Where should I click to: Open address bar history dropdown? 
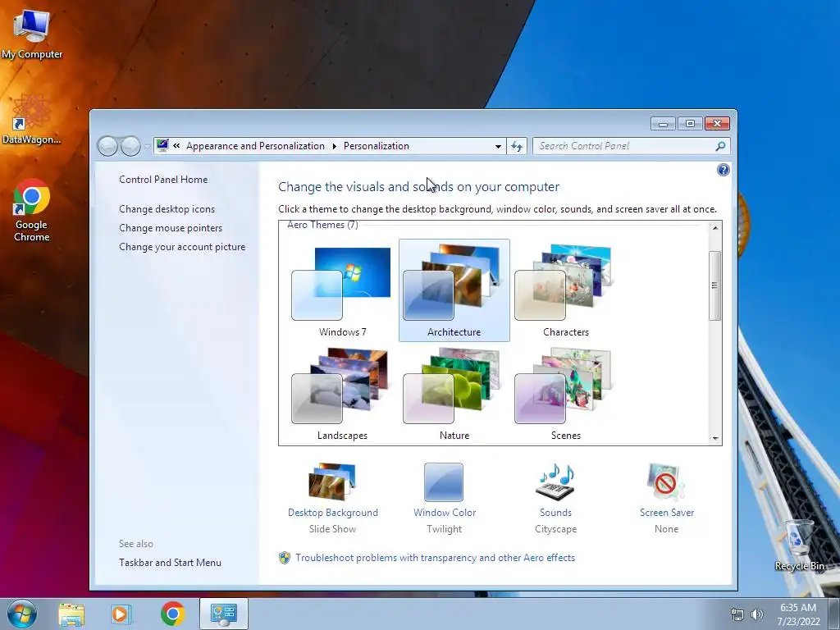pyautogui.click(x=498, y=146)
